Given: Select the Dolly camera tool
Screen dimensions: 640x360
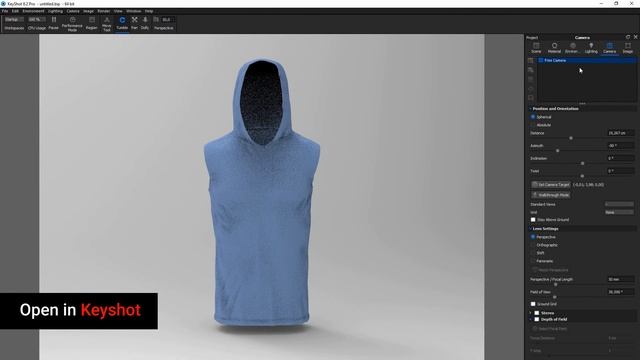Looking at the screenshot, I should 145,20.
